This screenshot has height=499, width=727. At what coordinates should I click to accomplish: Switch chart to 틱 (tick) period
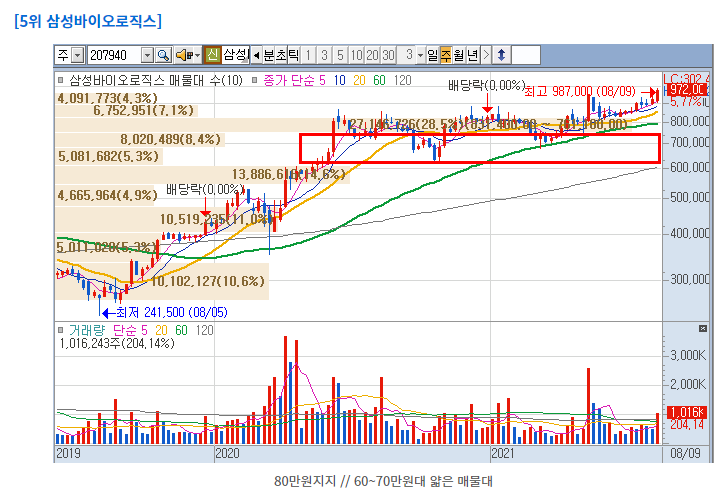(x=293, y=55)
